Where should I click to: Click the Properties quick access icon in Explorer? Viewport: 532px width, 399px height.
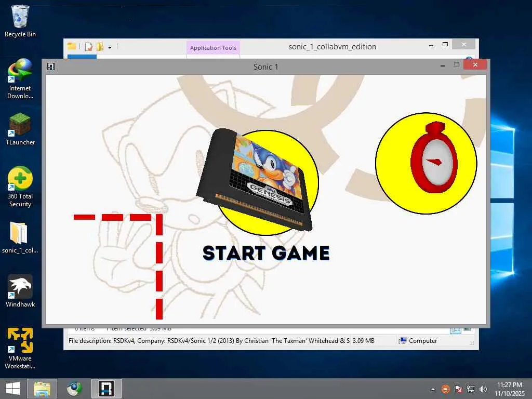(x=89, y=47)
